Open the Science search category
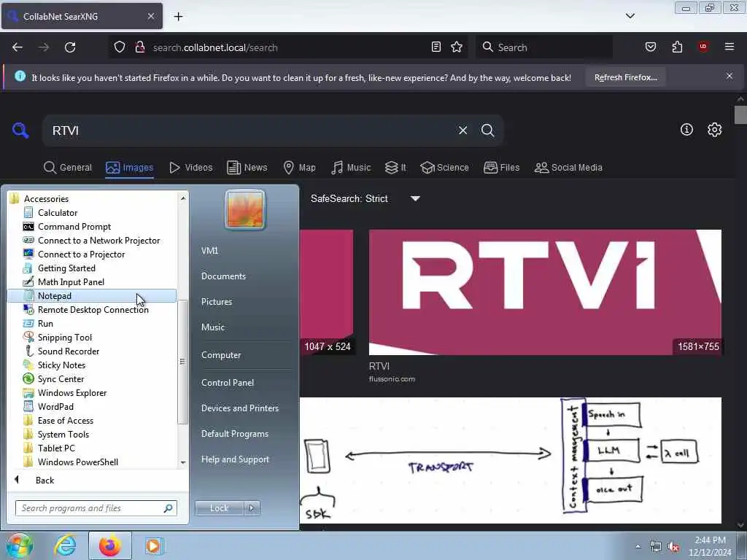 (x=444, y=168)
